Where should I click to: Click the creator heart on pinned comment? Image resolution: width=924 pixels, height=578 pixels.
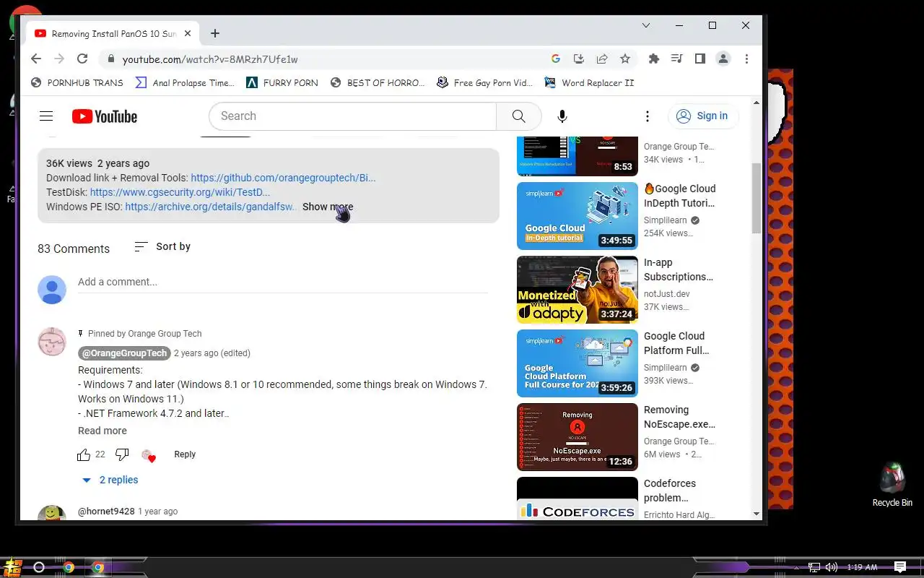[148, 455]
